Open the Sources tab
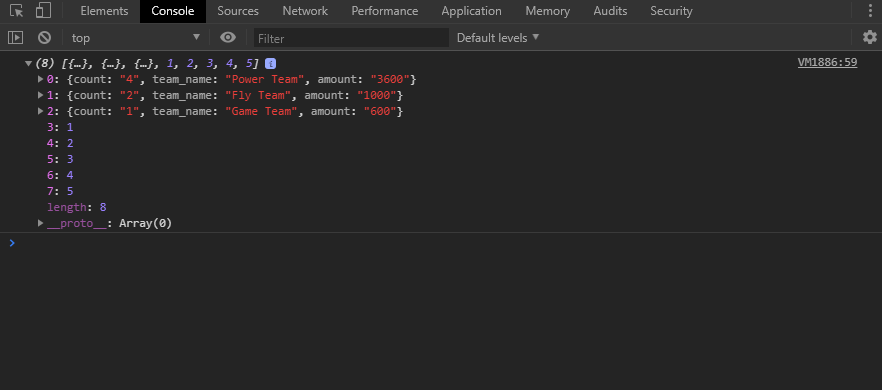 pos(238,11)
